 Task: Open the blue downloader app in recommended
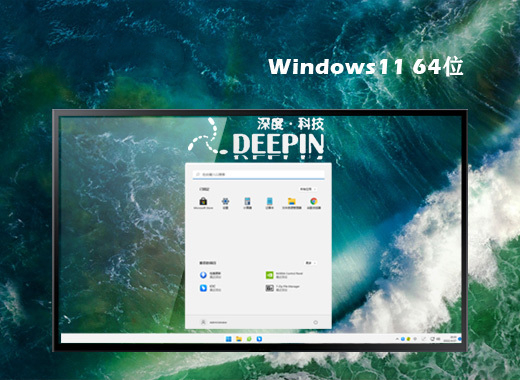pos(210,275)
